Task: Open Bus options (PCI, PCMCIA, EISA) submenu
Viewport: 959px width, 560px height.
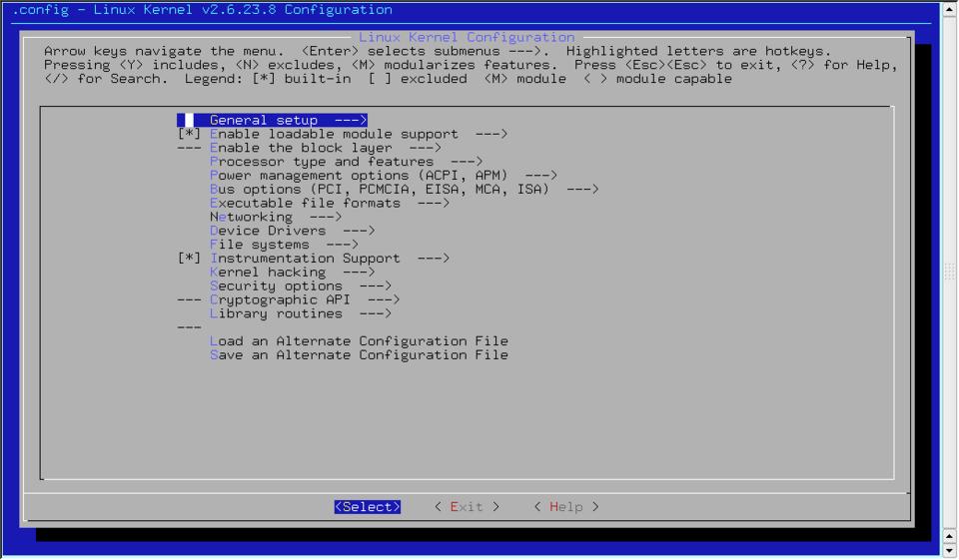Action: [x=405, y=190]
